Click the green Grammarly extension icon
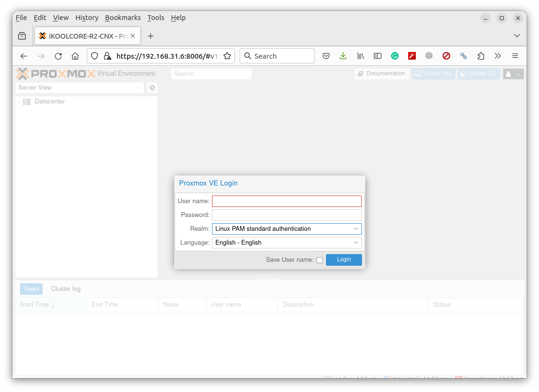Viewport: 539px width, 392px height. (x=395, y=56)
